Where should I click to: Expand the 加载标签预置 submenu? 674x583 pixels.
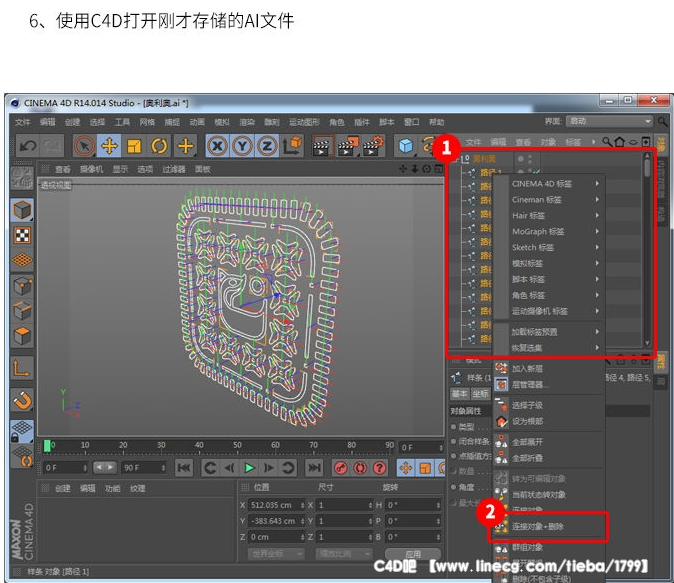click(x=549, y=331)
